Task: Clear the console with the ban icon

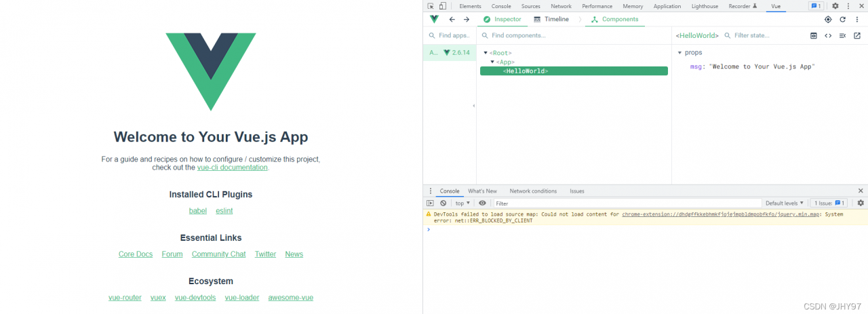Action: click(443, 203)
